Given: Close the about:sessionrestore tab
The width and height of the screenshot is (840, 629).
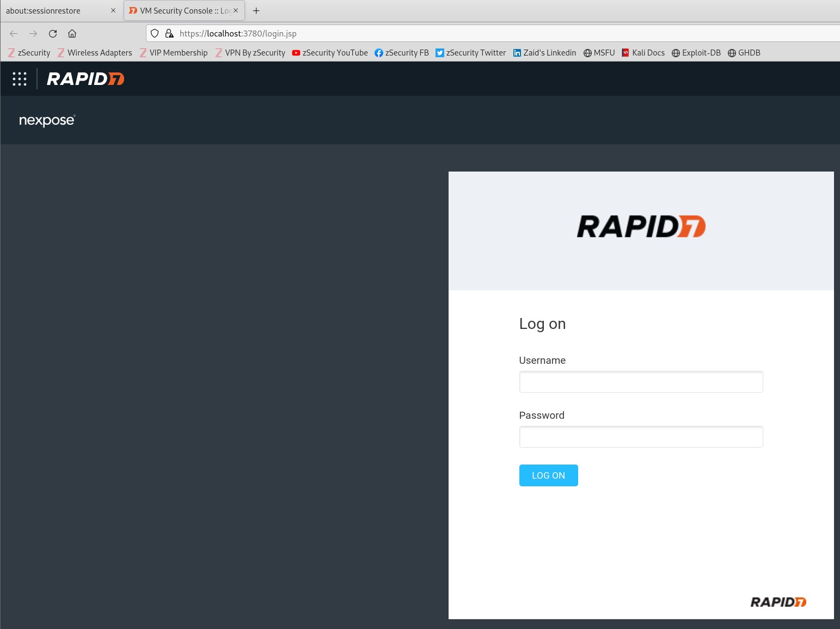Looking at the screenshot, I should point(113,10).
